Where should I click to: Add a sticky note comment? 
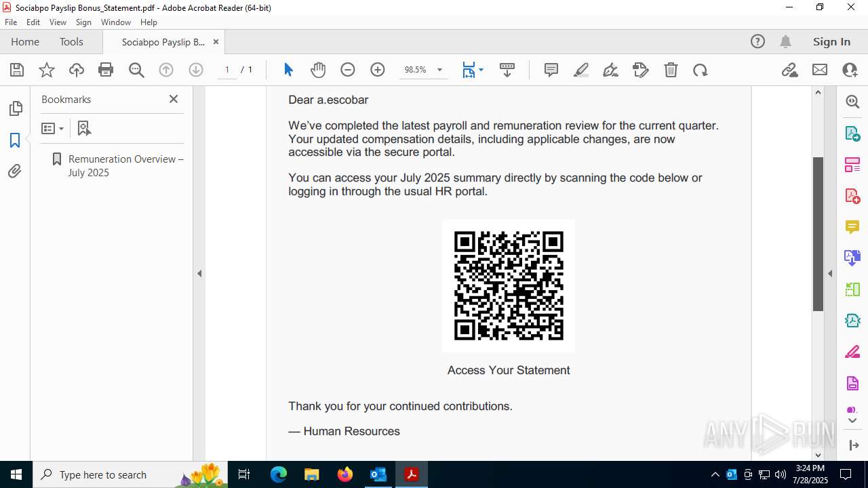click(x=551, y=70)
